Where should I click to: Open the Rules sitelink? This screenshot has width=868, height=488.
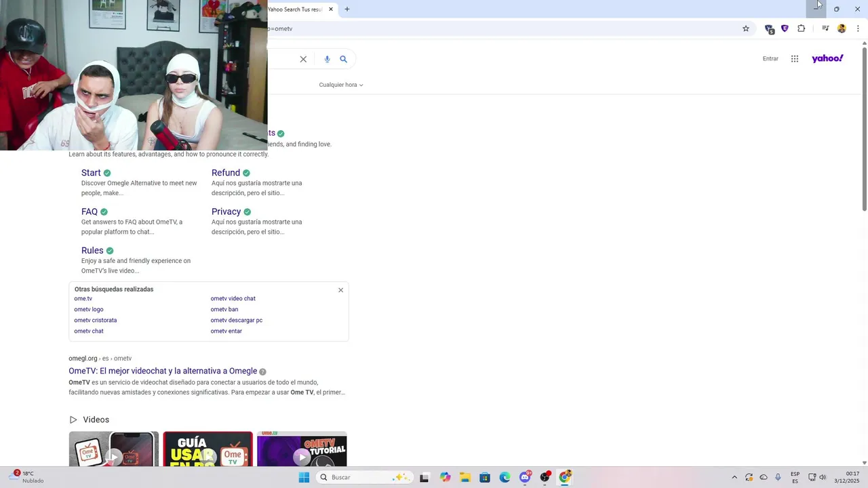tap(92, 251)
